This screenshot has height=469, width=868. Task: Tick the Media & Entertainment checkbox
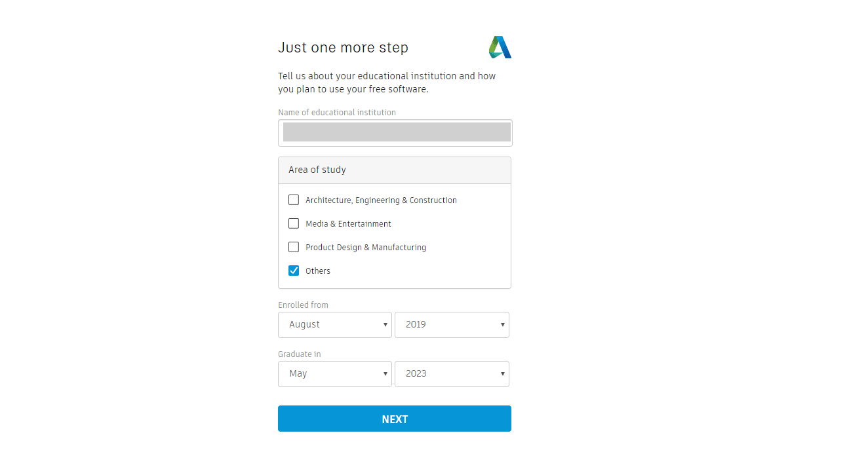point(294,223)
